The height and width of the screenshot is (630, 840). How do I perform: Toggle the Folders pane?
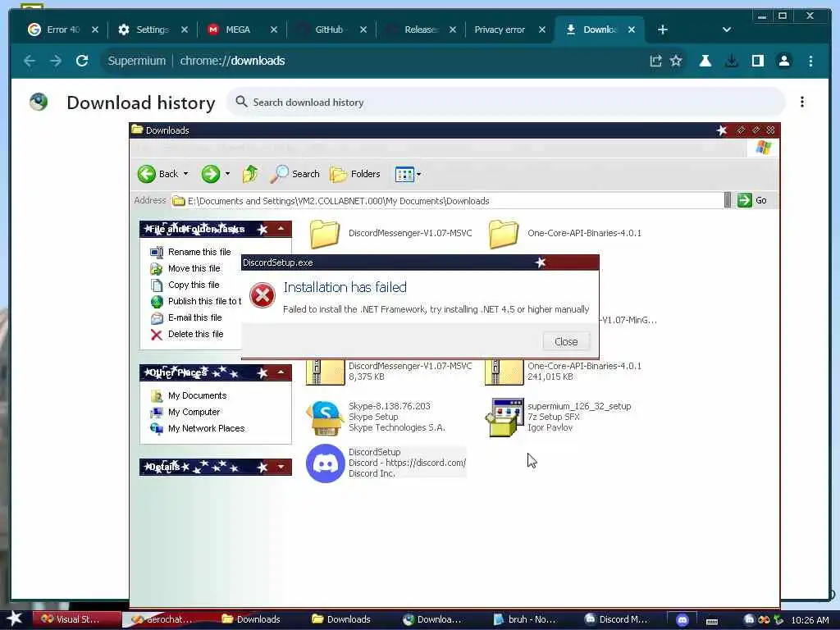pos(354,174)
